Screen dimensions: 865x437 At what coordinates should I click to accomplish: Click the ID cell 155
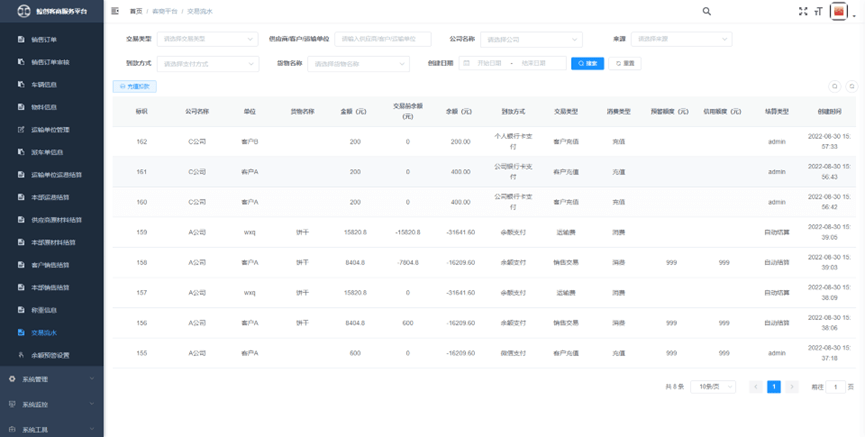(142, 353)
